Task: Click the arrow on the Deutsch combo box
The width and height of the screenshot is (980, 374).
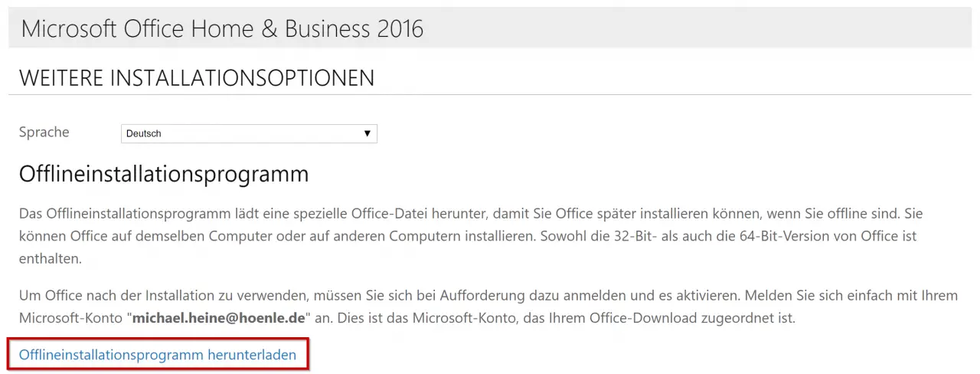Action: tap(368, 133)
